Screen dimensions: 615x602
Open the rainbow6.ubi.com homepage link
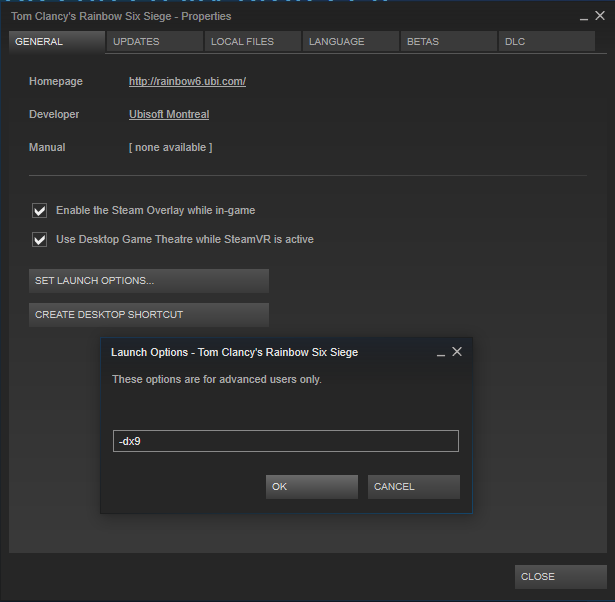click(187, 81)
